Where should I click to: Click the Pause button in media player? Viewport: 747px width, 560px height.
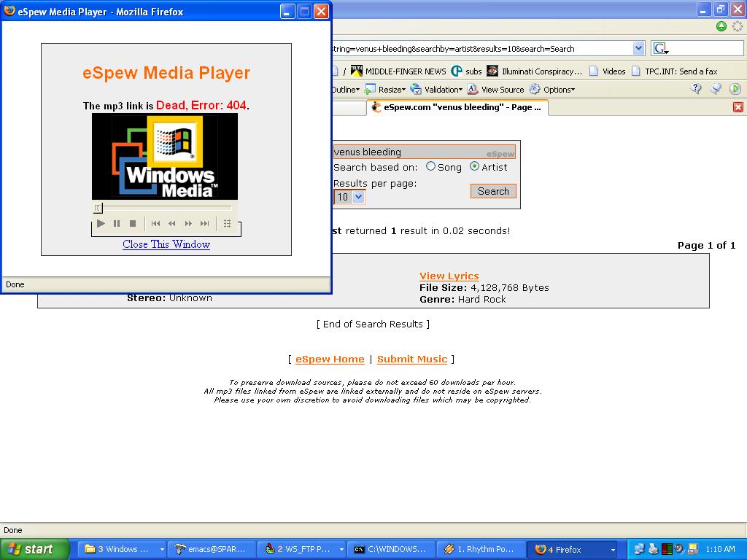(x=117, y=224)
